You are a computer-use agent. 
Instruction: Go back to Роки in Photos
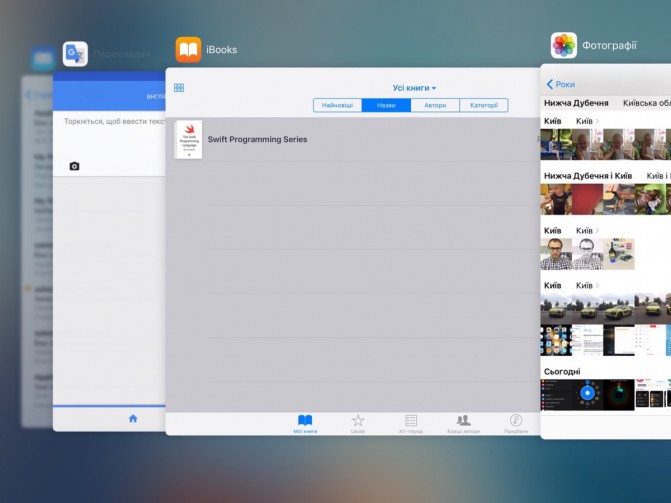(561, 84)
